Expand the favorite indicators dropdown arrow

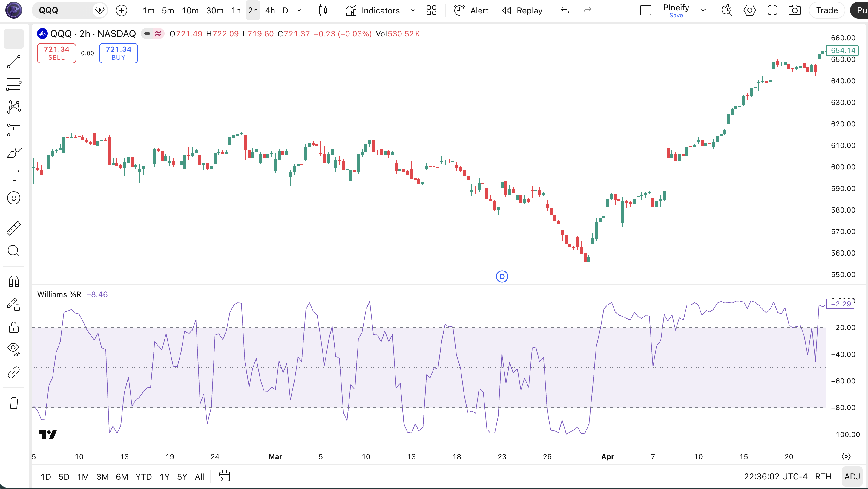point(413,10)
